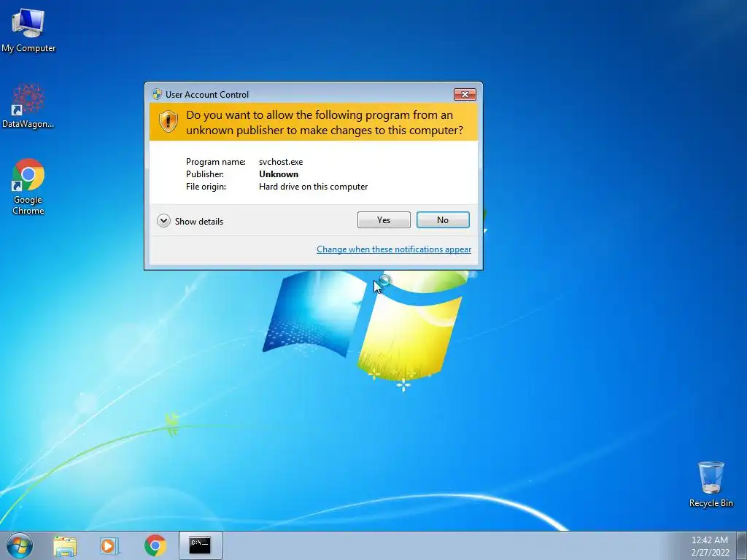Click No to deny svchost.exe
Screen dimensions: 747x560
coord(443,220)
